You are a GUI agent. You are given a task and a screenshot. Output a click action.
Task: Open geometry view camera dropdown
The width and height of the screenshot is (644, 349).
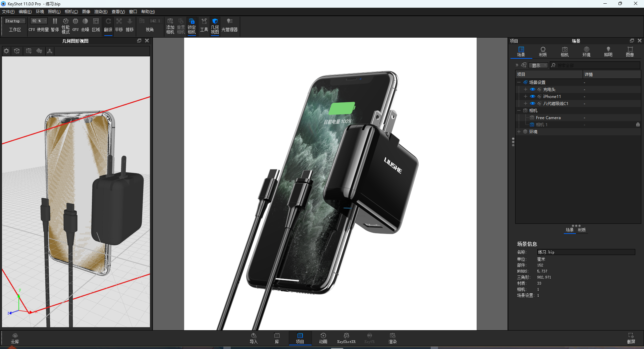pos(29,51)
